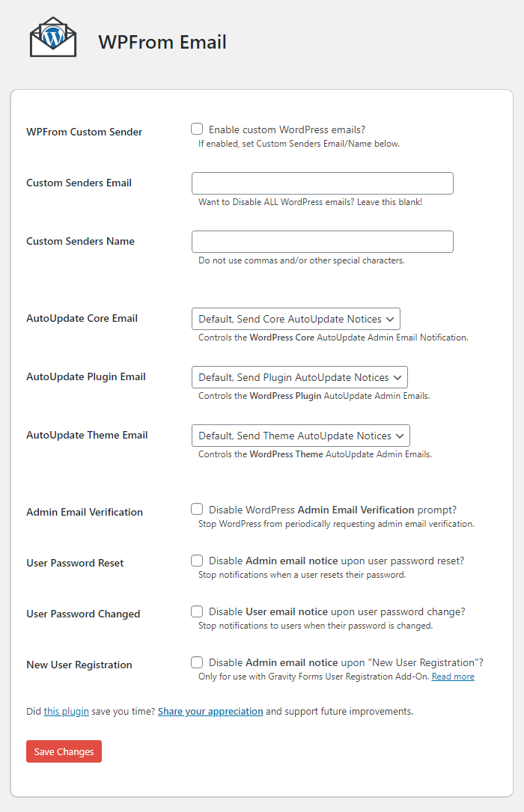The image size is (524, 812).
Task: Click the WPFrom Email envelope logo
Action: click(53, 37)
